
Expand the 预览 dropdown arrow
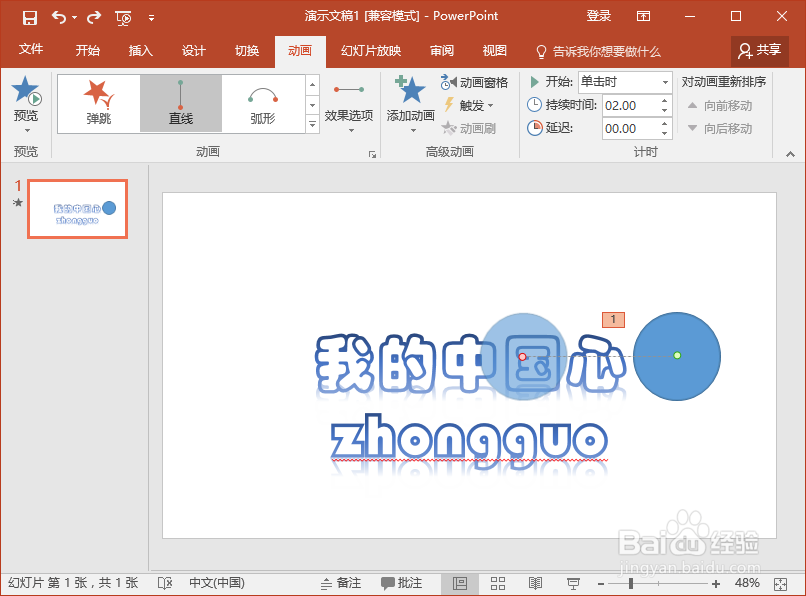[x=26, y=130]
